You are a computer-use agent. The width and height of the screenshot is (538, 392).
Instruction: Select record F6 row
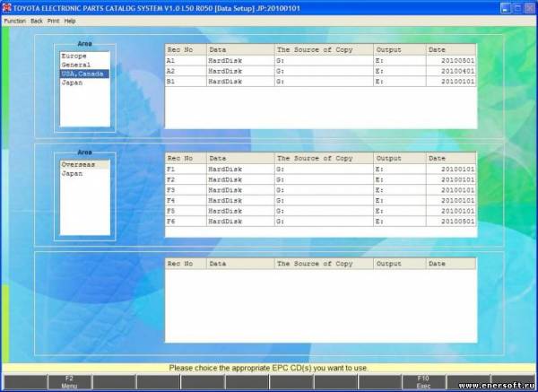pyautogui.click(x=321, y=222)
